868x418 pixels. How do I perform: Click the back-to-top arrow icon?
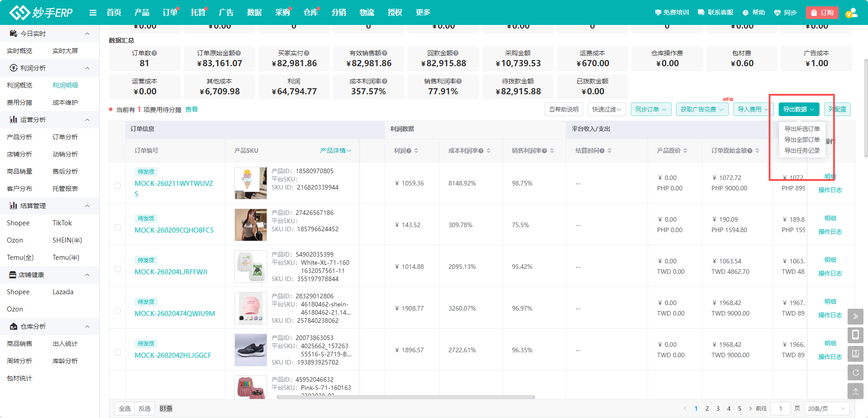coord(855,391)
